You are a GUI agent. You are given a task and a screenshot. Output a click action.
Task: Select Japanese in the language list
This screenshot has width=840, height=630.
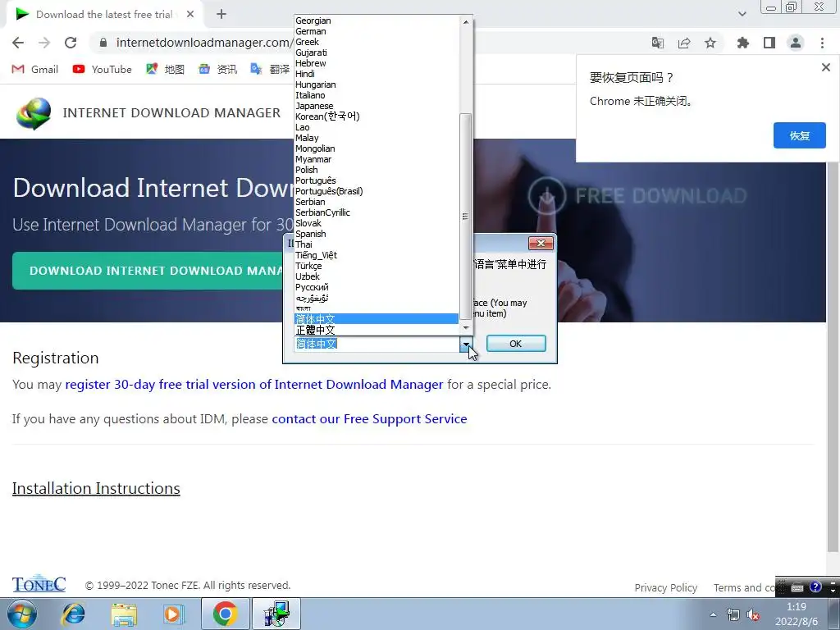click(x=376, y=106)
